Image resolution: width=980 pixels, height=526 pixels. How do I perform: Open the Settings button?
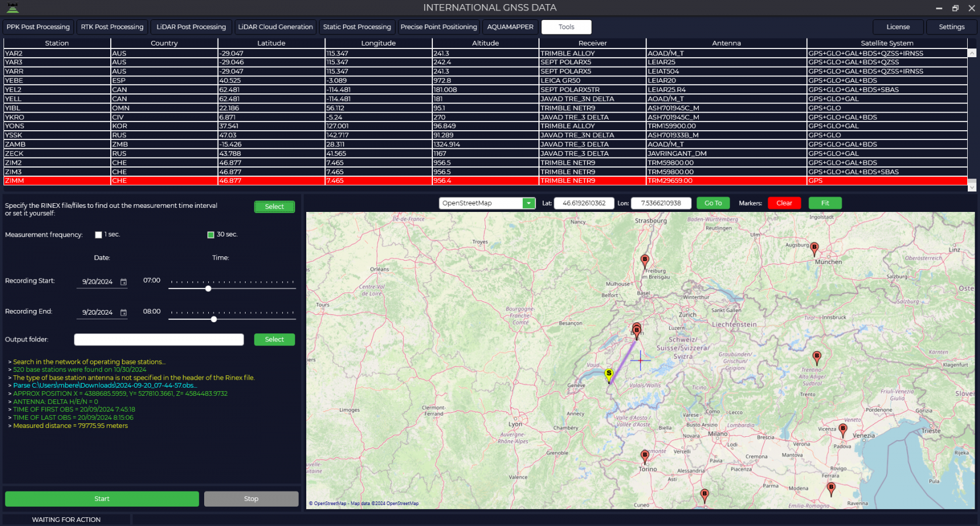pos(952,27)
